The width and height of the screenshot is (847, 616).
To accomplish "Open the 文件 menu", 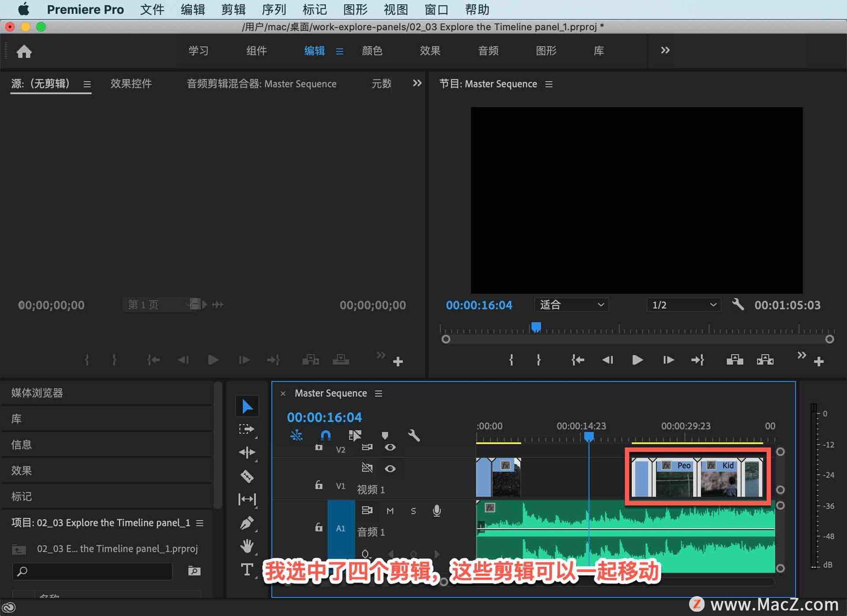I will tap(152, 9).
